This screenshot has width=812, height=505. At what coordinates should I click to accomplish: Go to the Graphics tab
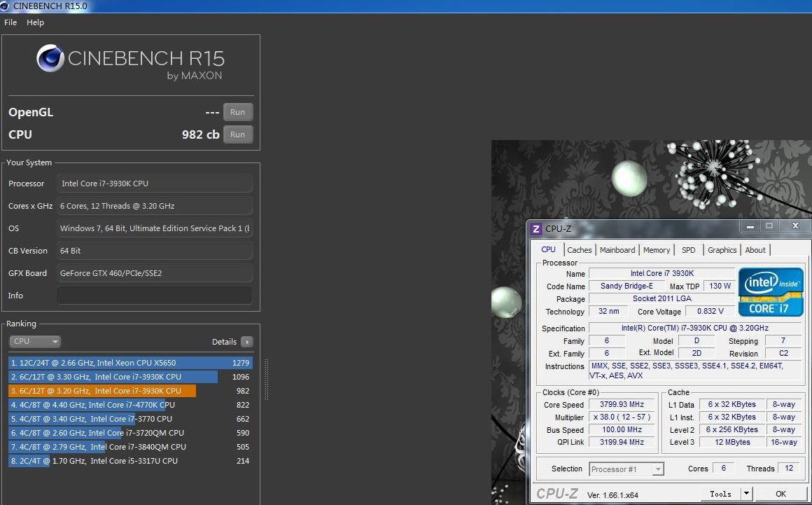[722, 250]
